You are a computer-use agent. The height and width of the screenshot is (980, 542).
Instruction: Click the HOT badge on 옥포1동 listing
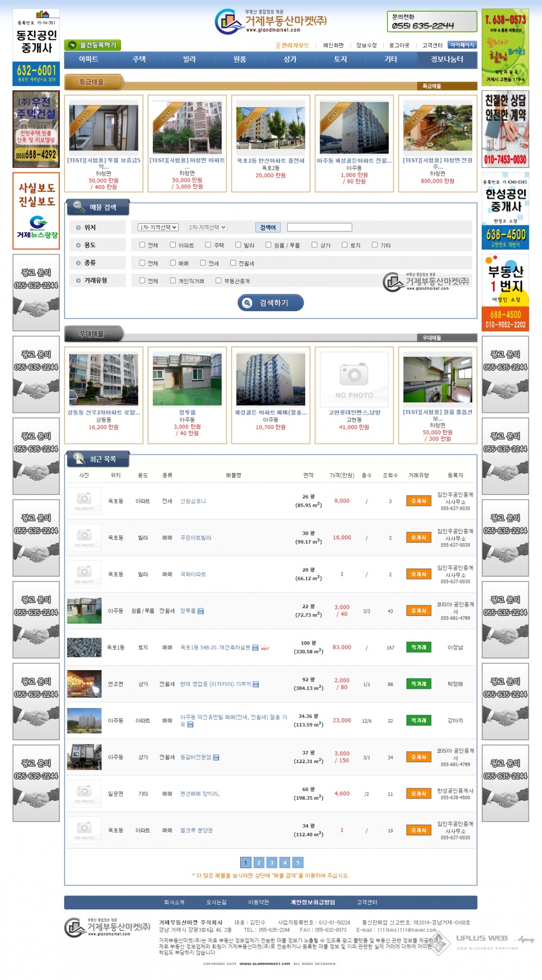(265, 648)
